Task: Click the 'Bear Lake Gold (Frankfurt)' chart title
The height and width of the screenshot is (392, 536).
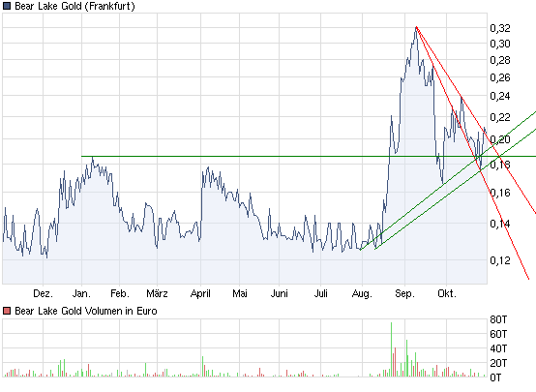Action: pos(74,6)
